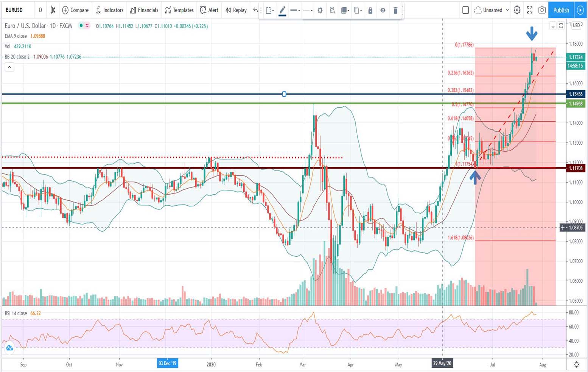Toggle drawing visibility with eye icon

(383, 11)
